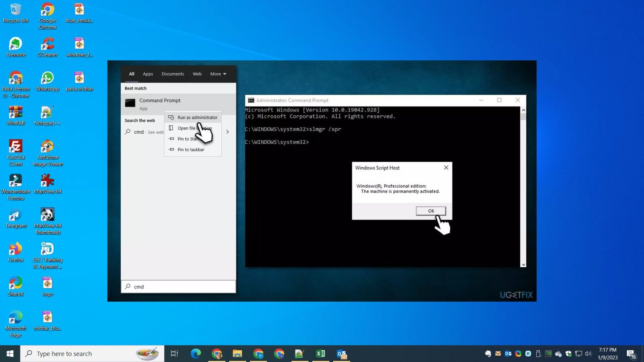Expand the cmd web search result arrow
The height and width of the screenshot is (362, 644).
228,132
